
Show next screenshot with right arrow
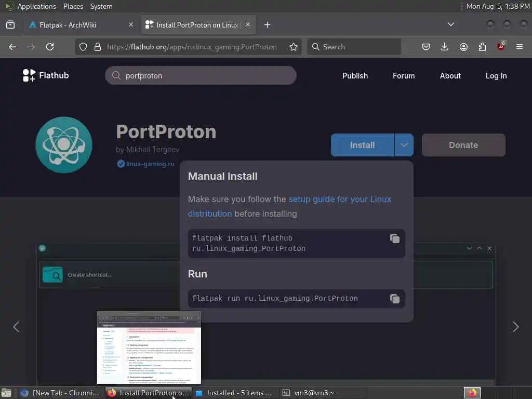[515, 327]
